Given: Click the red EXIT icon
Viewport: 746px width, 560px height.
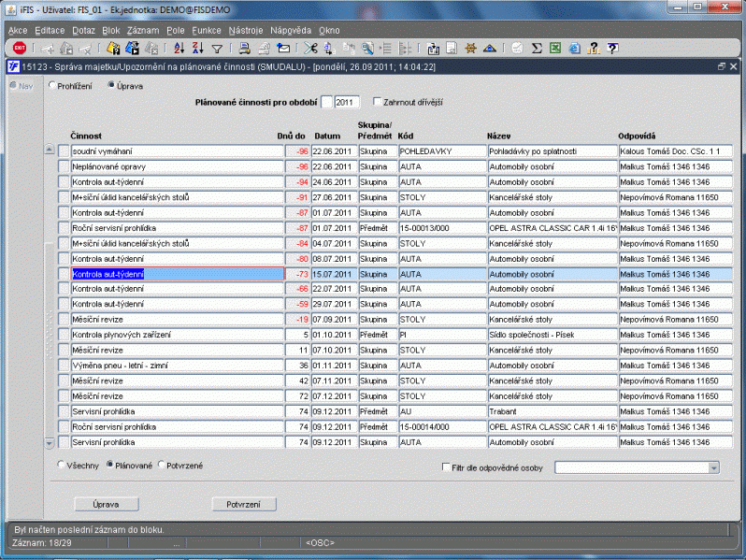Looking at the screenshot, I should [20, 48].
